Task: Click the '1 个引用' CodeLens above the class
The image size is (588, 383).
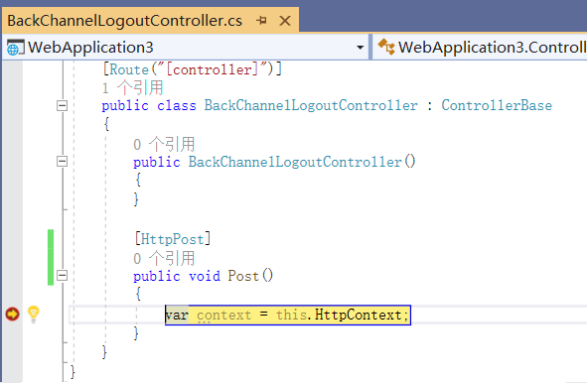Action: [133, 88]
